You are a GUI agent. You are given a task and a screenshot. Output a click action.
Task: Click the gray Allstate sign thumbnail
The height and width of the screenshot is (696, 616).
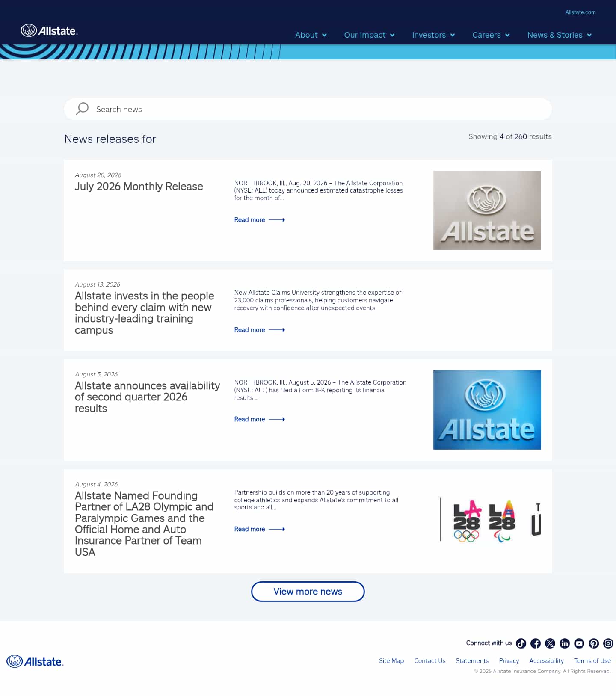487,210
